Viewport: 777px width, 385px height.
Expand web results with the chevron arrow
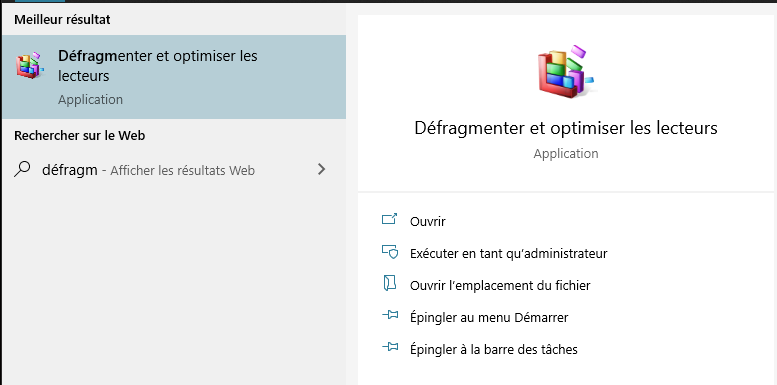[x=322, y=169]
